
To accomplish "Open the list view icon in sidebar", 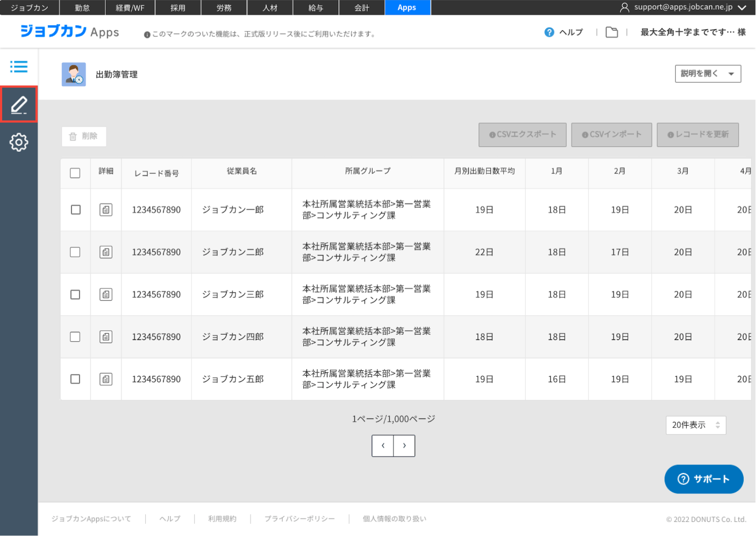I will [x=19, y=67].
